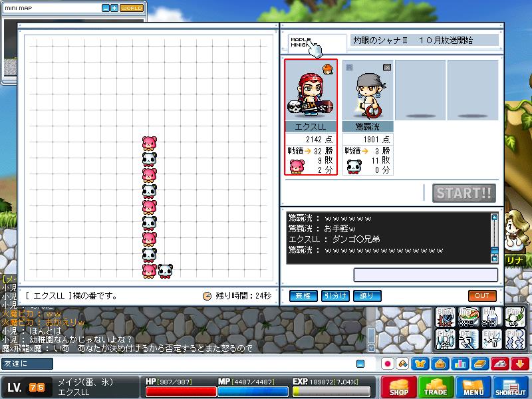Image resolution: width=532 pixels, height=399 pixels.
Task: Click the score text 2142 点
Action: (x=319, y=140)
